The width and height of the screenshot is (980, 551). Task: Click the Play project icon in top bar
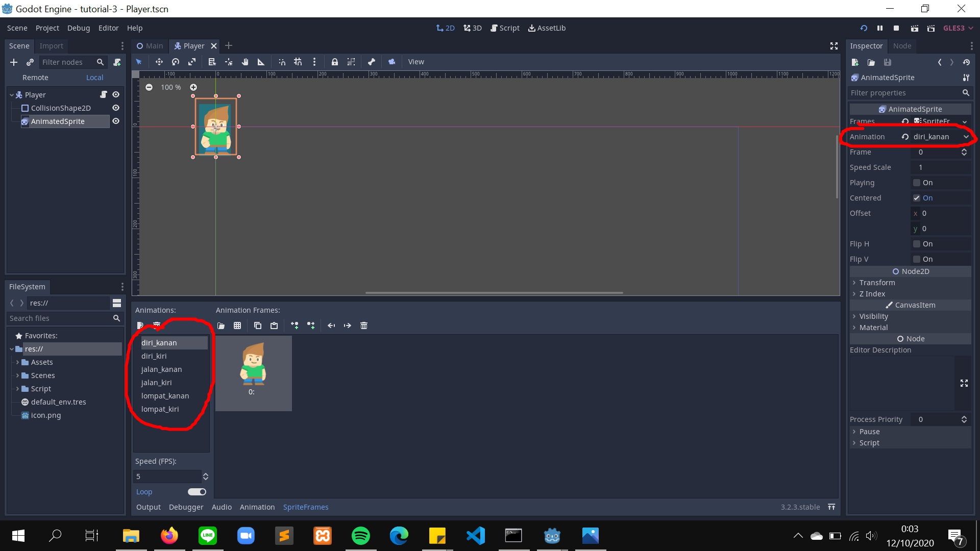click(x=864, y=28)
